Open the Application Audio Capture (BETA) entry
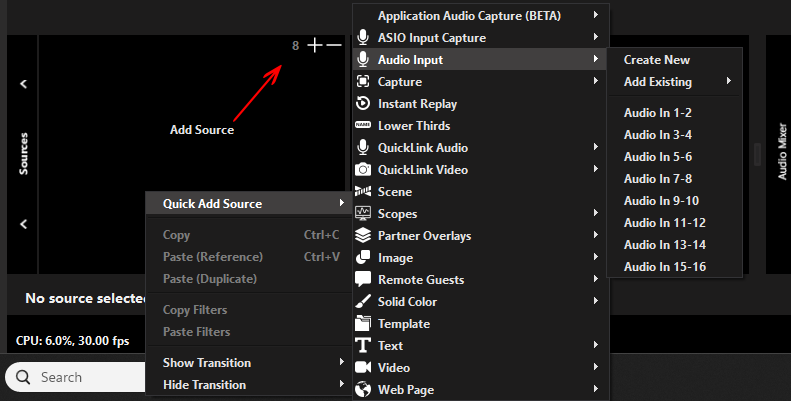This screenshot has width=791, height=401. (x=481, y=16)
